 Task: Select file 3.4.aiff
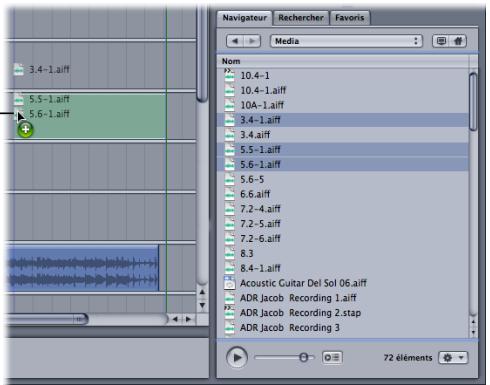tap(343, 135)
